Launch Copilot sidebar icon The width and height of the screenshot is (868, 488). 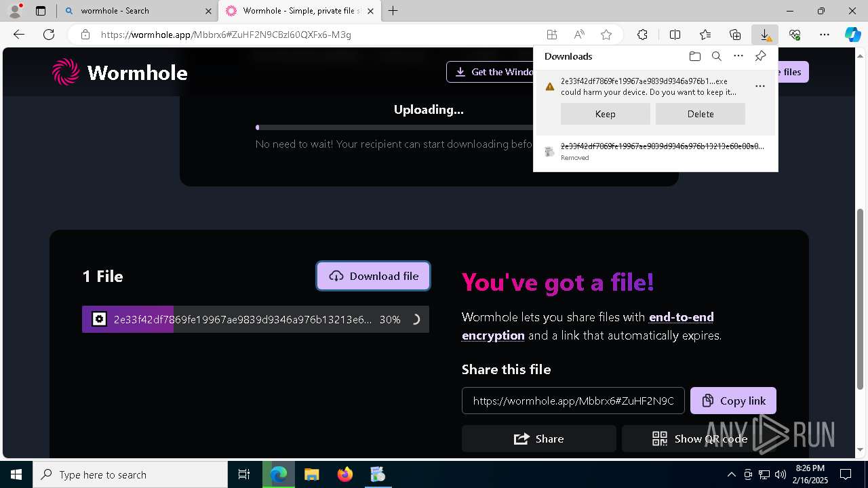[x=852, y=35]
